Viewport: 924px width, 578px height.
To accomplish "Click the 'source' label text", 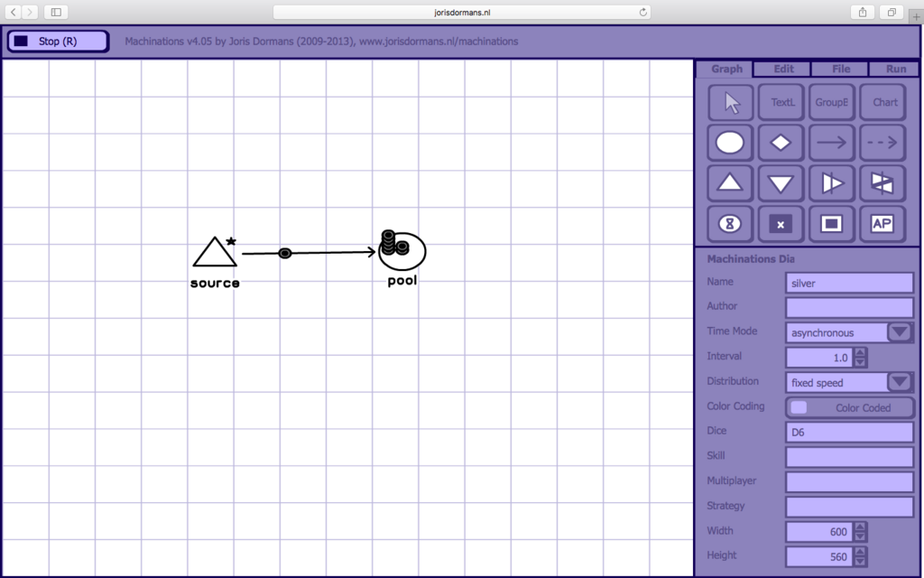I will (215, 283).
